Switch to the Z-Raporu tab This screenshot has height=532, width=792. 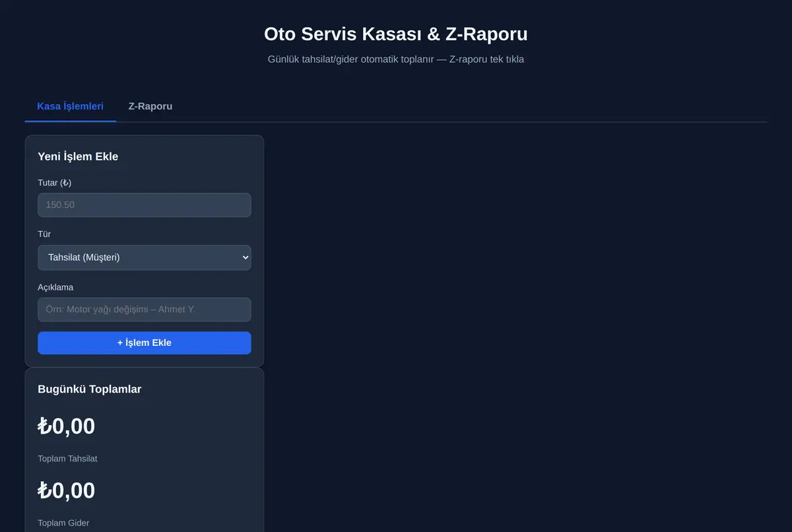[x=150, y=106]
